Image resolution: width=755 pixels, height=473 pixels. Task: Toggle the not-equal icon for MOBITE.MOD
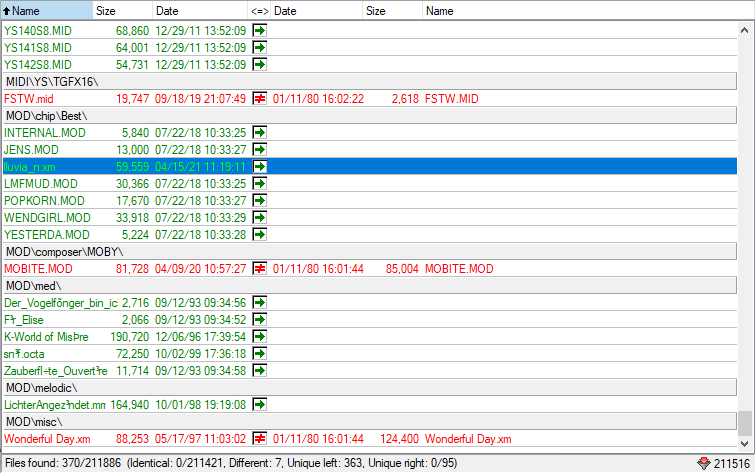[x=260, y=269]
